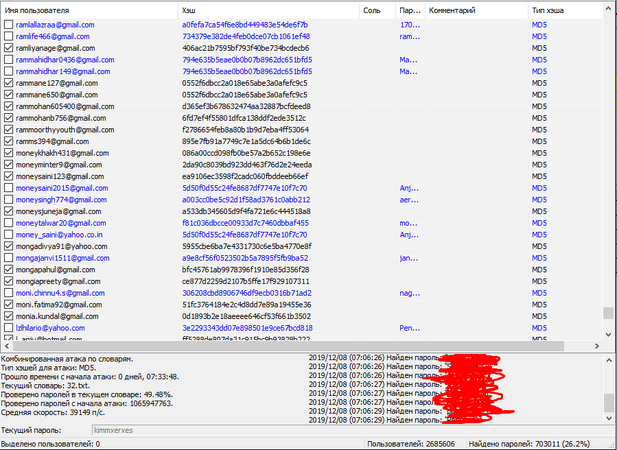Click hash f81c036dbcce00933d7c7460dbbaf455
The width and height of the screenshot is (617, 450).
pyautogui.click(x=245, y=223)
